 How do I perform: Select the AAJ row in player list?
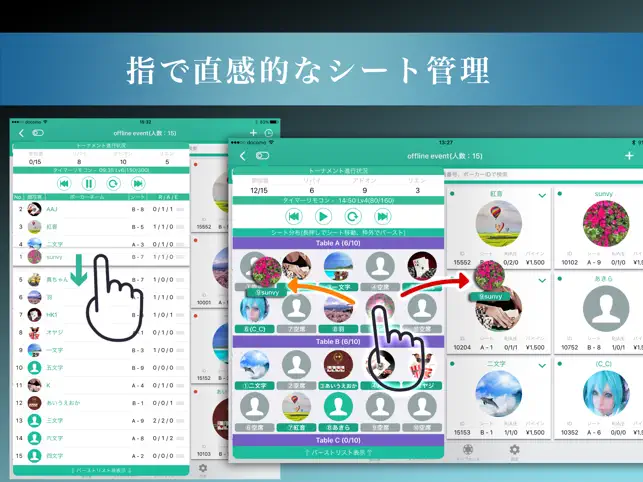[x=101, y=209]
